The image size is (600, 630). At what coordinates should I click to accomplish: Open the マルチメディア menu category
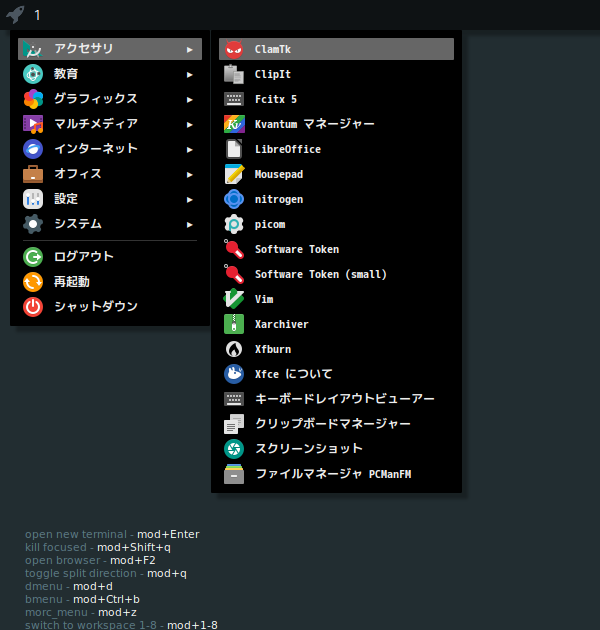(x=110, y=124)
